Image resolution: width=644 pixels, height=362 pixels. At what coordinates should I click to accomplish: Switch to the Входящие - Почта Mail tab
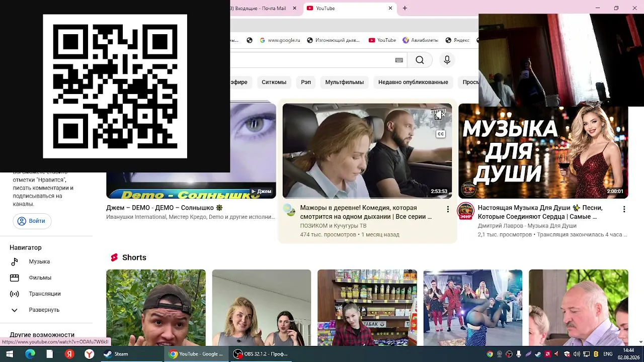click(262, 8)
